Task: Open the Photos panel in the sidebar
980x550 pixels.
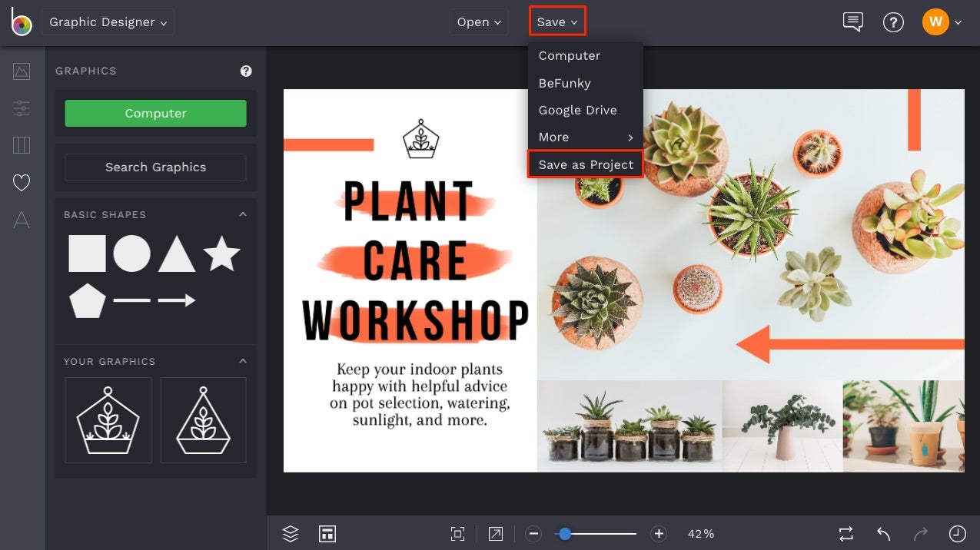Action: pyautogui.click(x=21, y=71)
